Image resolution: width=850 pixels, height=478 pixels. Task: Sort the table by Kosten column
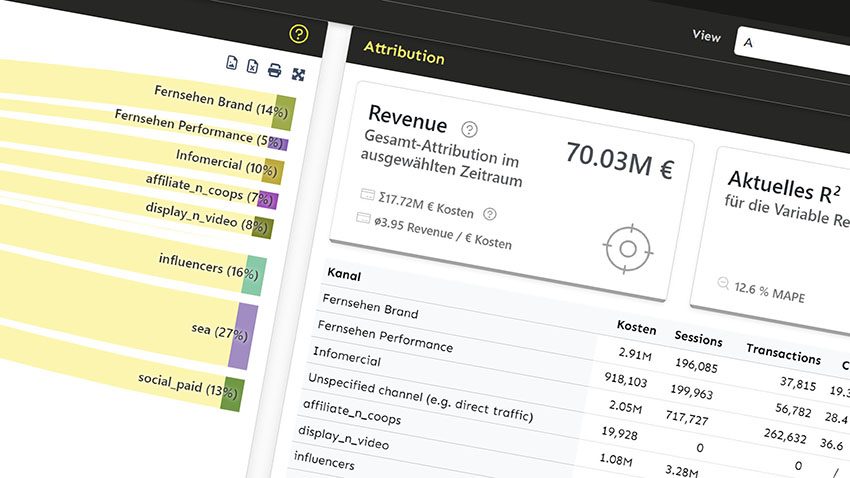tap(636, 328)
